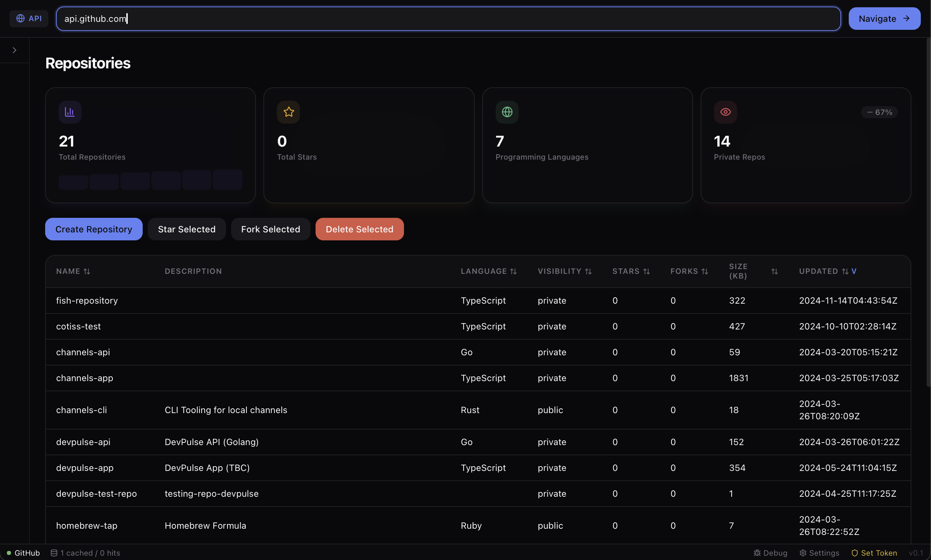Select the channels-api row
The height and width of the screenshot is (560, 931).
click(x=478, y=352)
